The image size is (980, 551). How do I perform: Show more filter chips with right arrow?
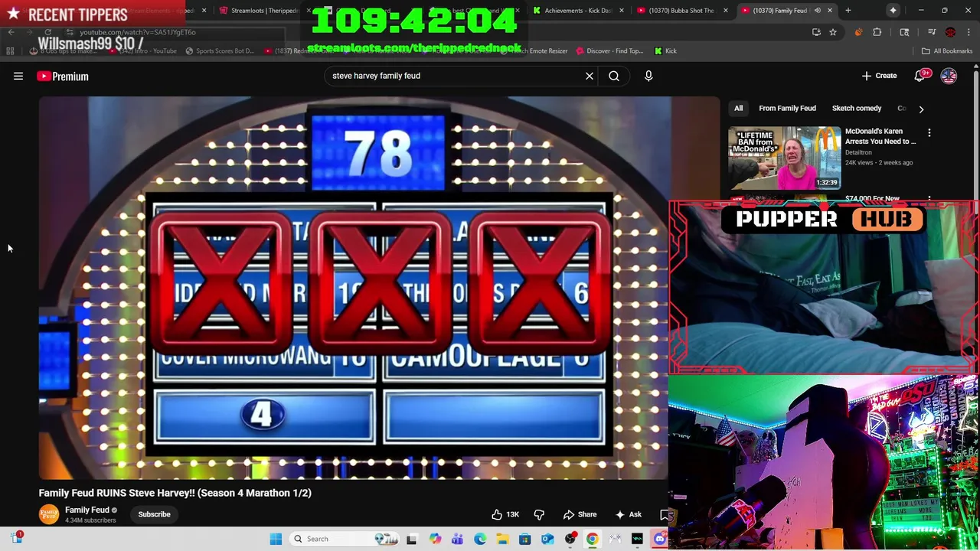point(921,109)
